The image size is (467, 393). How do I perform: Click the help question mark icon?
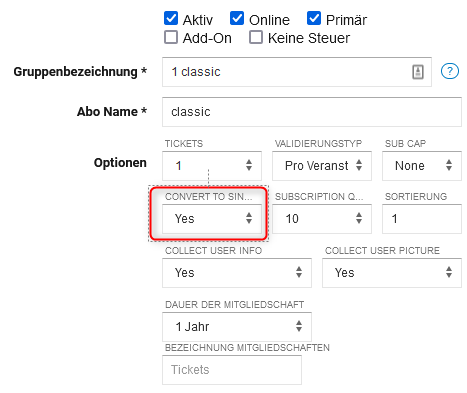tap(449, 71)
